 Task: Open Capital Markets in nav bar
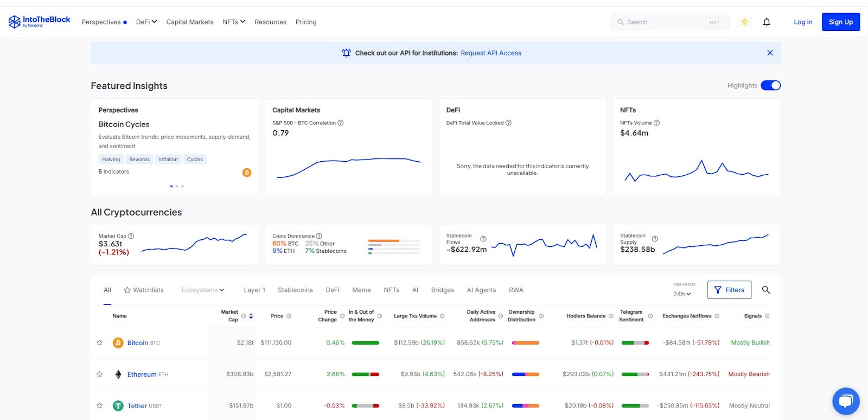(x=190, y=22)
